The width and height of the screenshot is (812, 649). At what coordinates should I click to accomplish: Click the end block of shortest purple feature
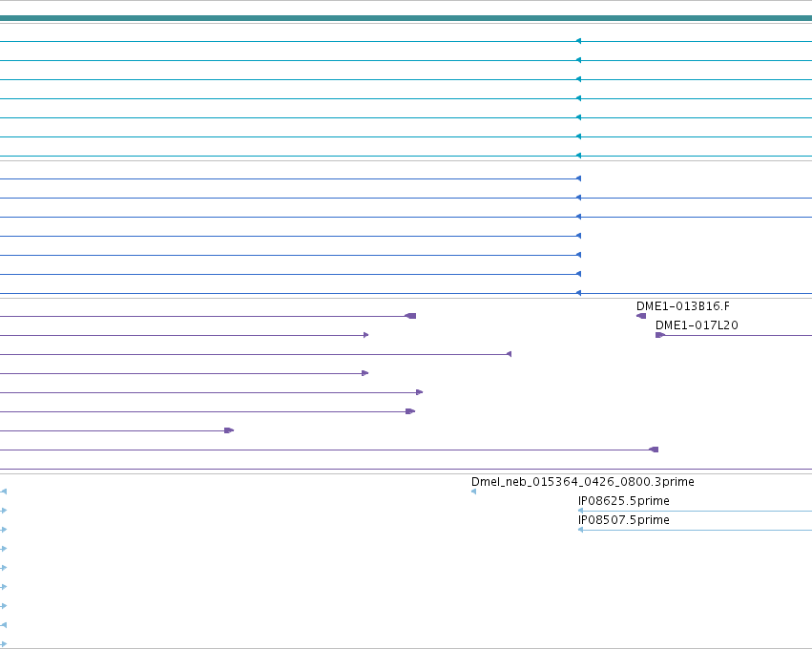tap(229, 430)
